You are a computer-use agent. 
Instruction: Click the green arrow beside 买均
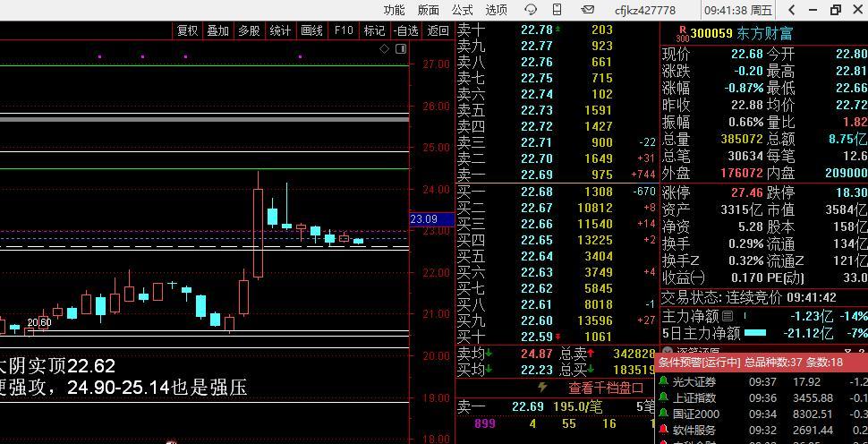click(489, 369)
